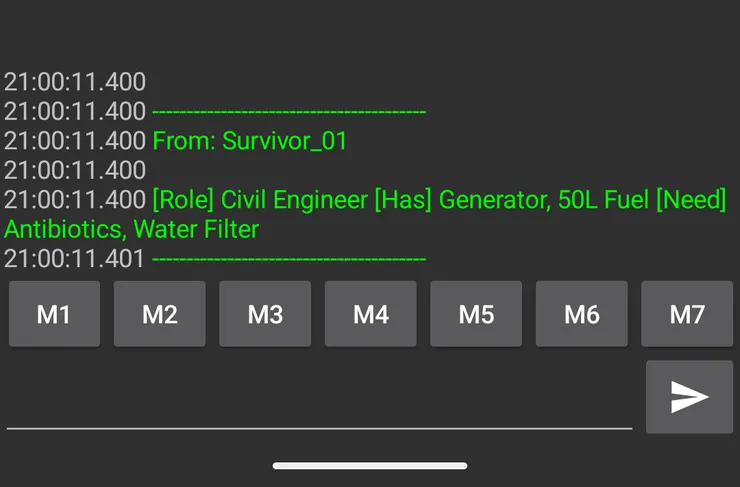This screenshot has height=487, width=740.
Task: Tap the M4 macro button
Action: [371, 314]
